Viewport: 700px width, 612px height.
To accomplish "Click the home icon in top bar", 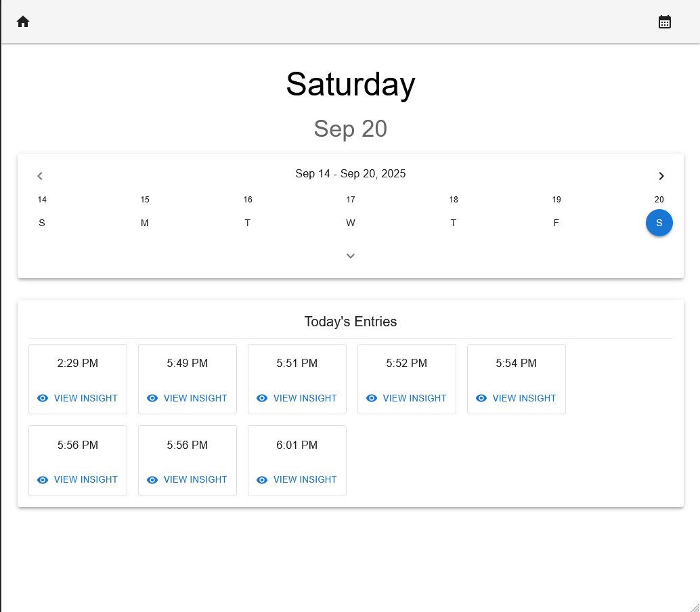I will click(x=23, y=22).
